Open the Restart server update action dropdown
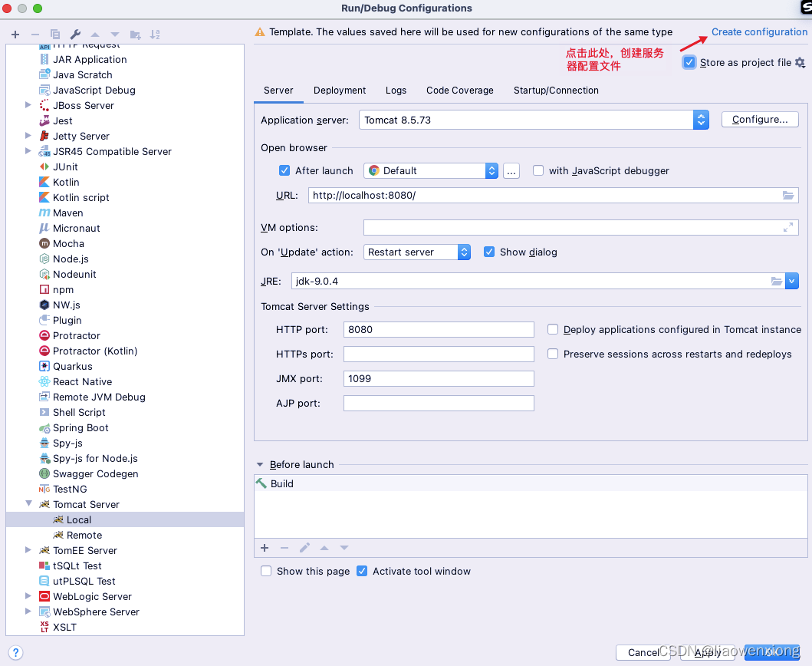The height and width of the screenshot is (666, 812). click(x=417, y=252)
